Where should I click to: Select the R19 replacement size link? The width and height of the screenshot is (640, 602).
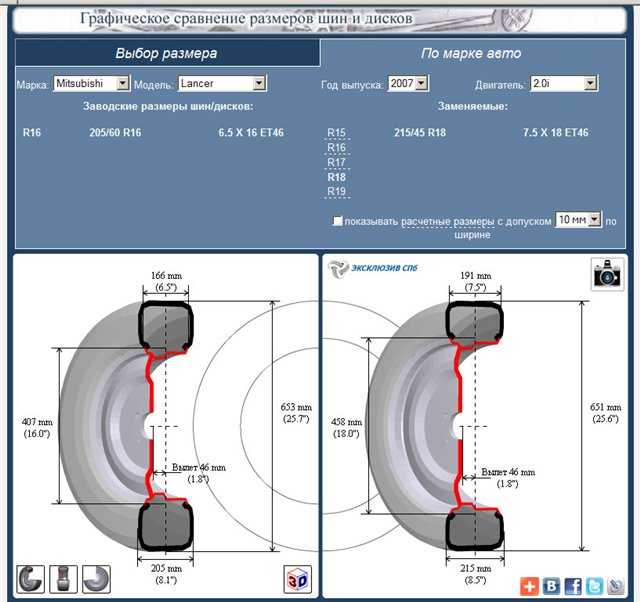(x=337, y=191)
